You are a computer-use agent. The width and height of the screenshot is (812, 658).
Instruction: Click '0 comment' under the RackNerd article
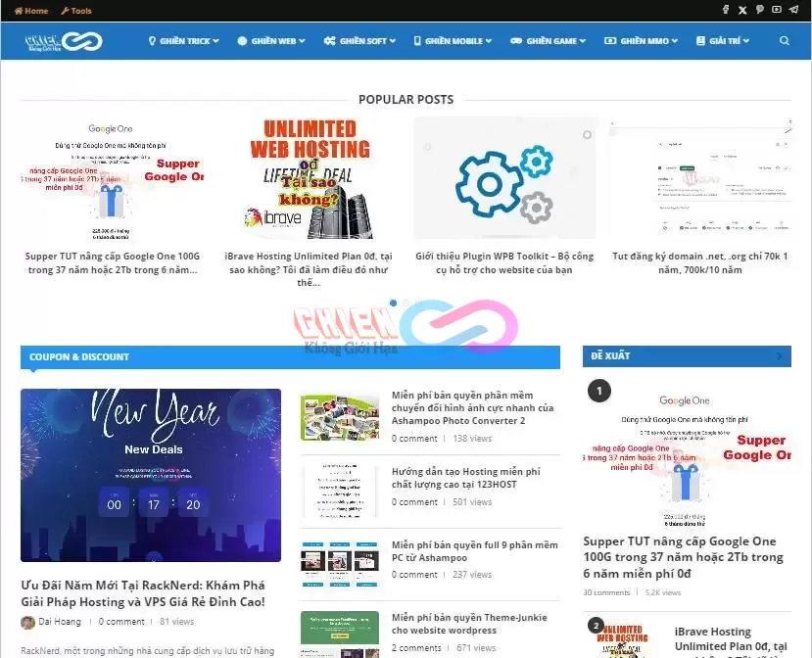[121, 622]
